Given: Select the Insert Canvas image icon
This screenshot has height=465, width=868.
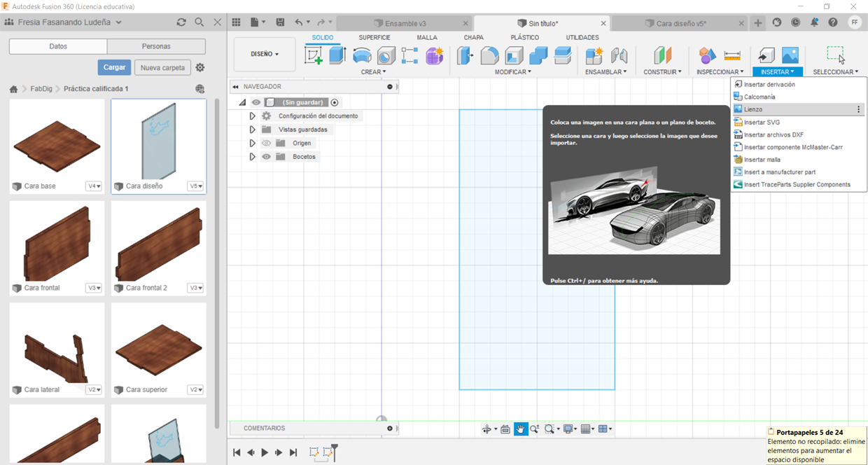Looking at the screenshot, I should coord(790,55).
